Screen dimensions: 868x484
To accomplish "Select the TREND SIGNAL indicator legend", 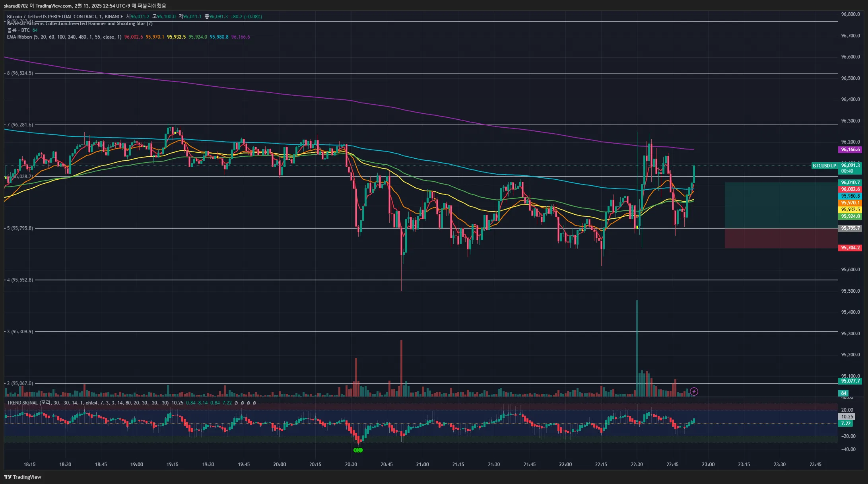I will 87,403.
